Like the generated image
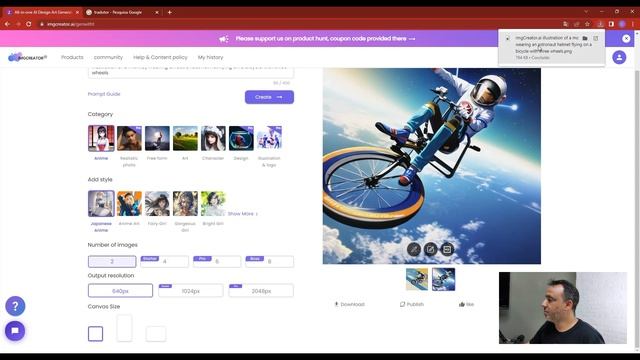The height and width of the screenshot is (360, 640). [467, 304]
